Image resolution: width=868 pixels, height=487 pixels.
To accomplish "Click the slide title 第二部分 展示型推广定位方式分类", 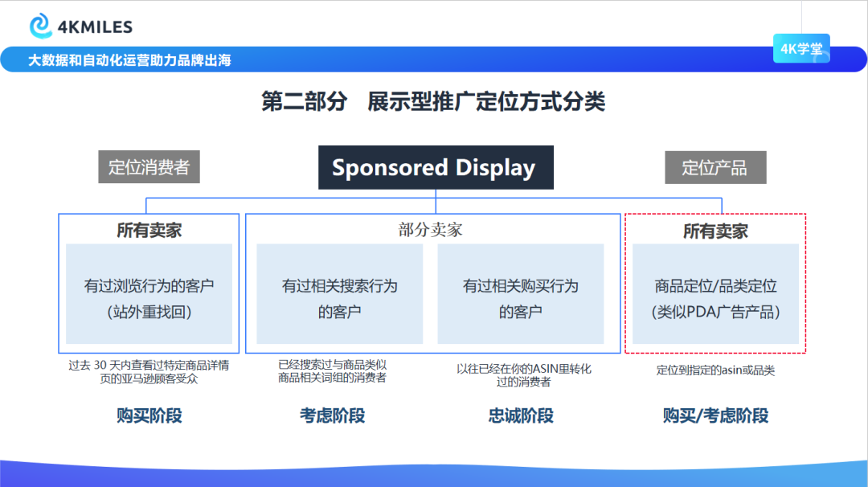I will [x=434, y=102].
